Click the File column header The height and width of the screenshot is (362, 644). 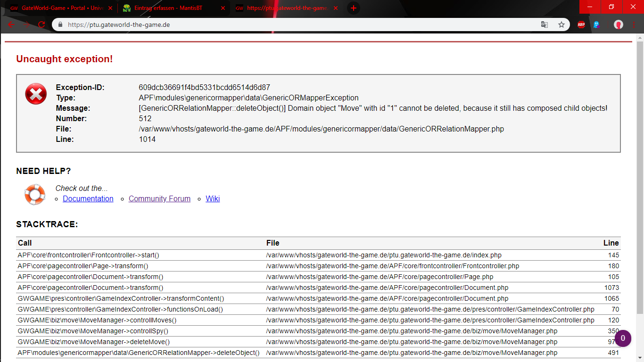click(272, 243)
